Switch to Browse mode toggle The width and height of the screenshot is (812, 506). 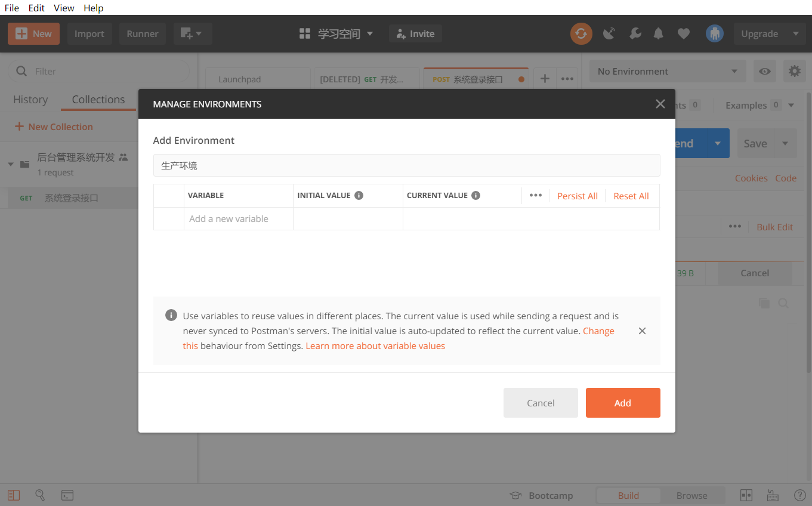(691, 495)
